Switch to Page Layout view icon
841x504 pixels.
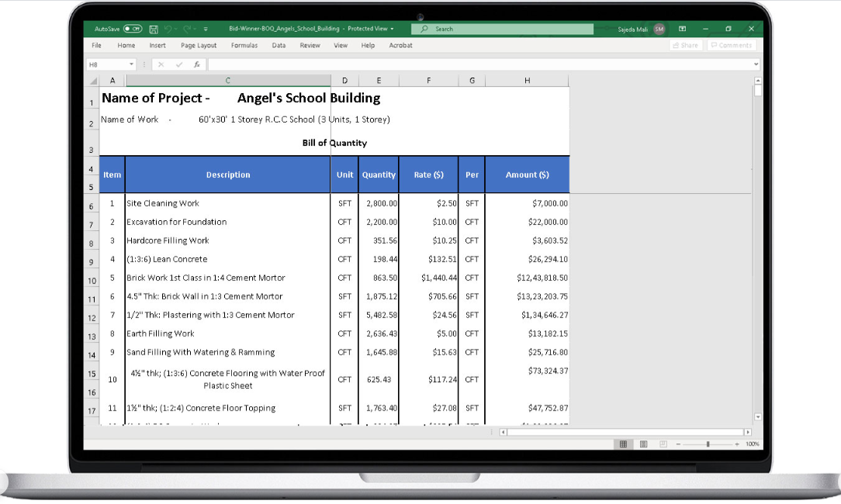click(x=644, y=444)
